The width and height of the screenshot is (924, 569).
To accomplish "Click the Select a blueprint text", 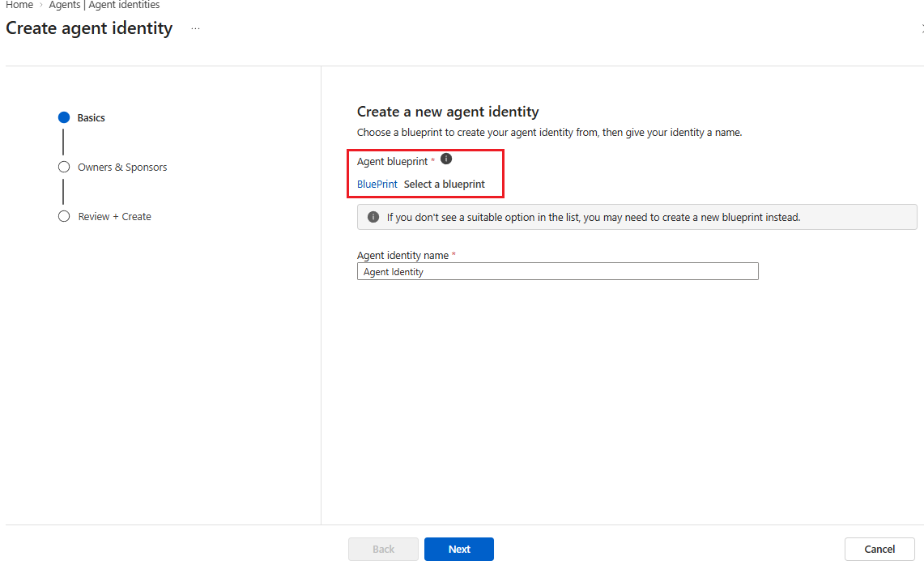I will [x=445, y=185].
